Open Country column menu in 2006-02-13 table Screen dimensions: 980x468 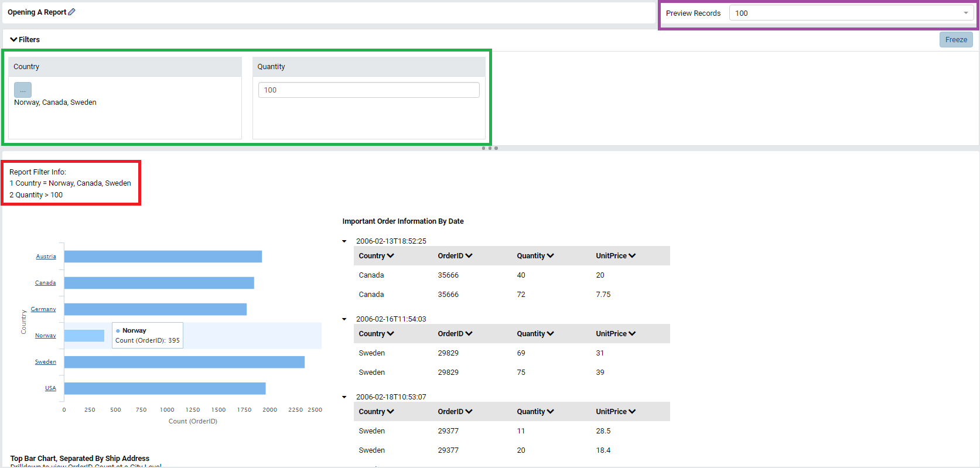click(391, 256)
